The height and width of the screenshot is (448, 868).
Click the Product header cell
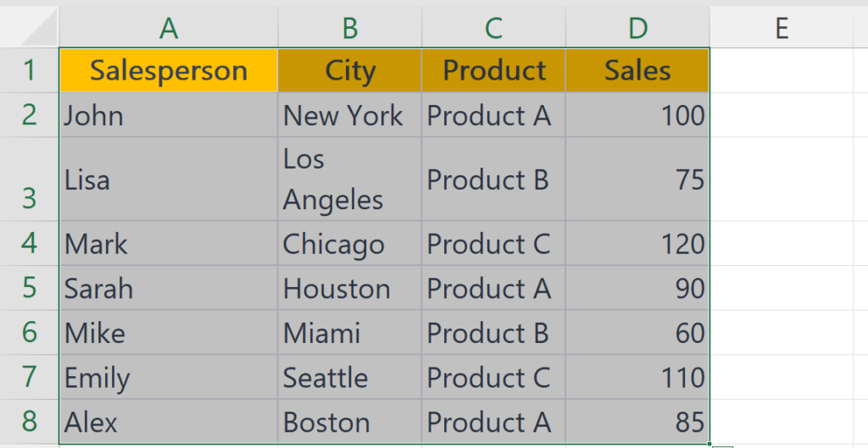pyautogui.click(x=494, y=70)
